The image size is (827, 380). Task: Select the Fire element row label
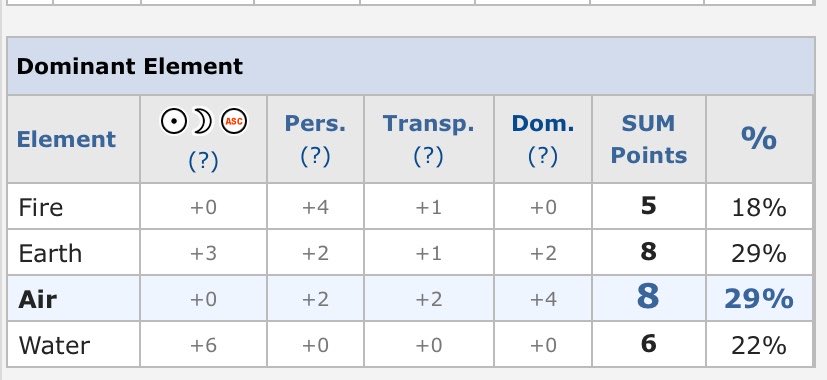point(41,207)
